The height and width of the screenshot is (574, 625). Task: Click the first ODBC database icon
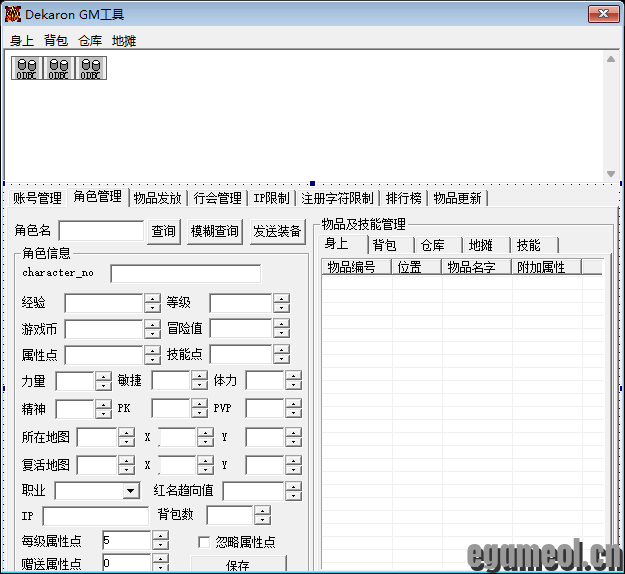click(x=27, y=68)
